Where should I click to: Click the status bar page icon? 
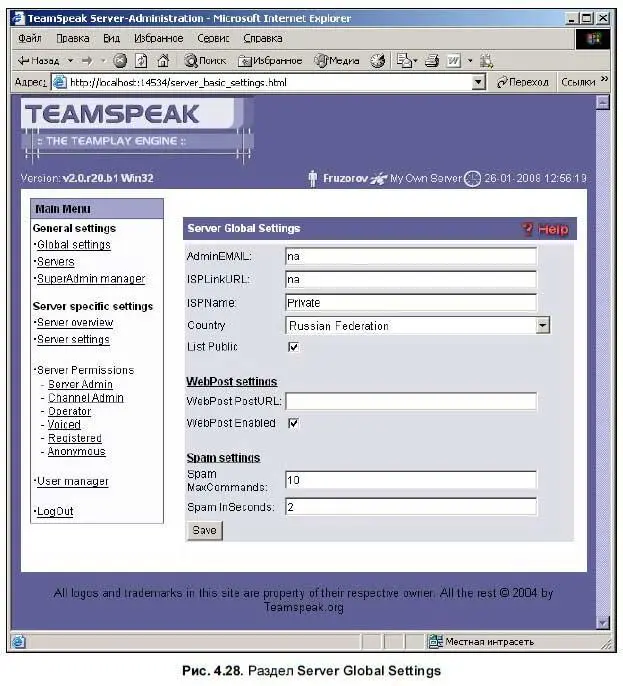[19, 641]
